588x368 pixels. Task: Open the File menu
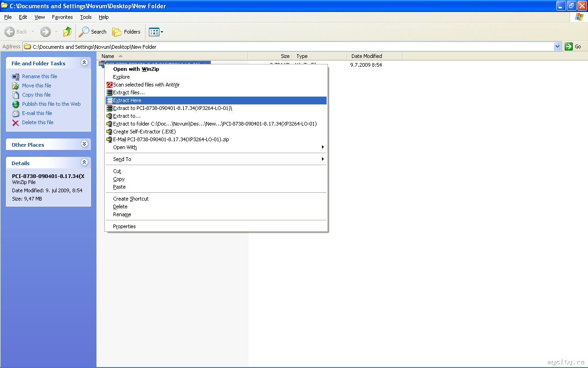coord(8,17)
